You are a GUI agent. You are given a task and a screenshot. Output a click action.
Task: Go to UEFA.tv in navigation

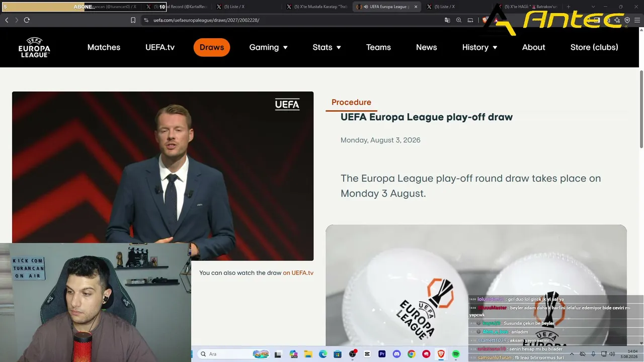coord(160,47)
